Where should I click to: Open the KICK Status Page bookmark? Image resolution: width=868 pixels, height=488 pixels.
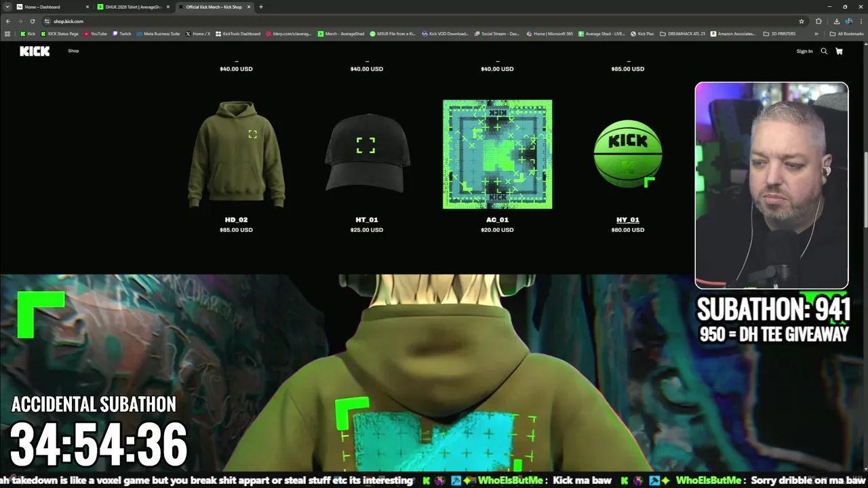point(60,33)
